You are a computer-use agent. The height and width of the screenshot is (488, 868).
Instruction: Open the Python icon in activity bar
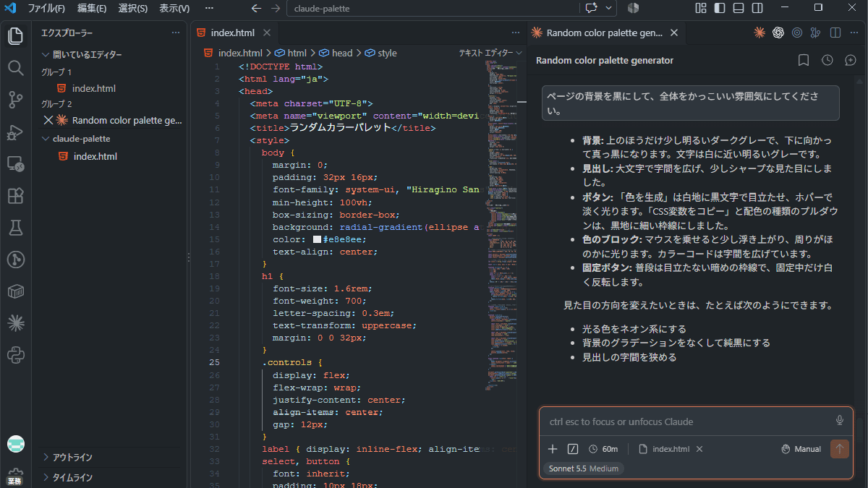(16, 355)
